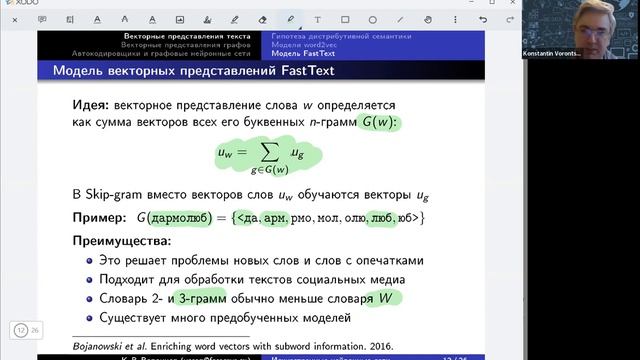The height and width of the screenshot is (360, 640).
Task: Open the more options menu
Action: pos(456,20)
